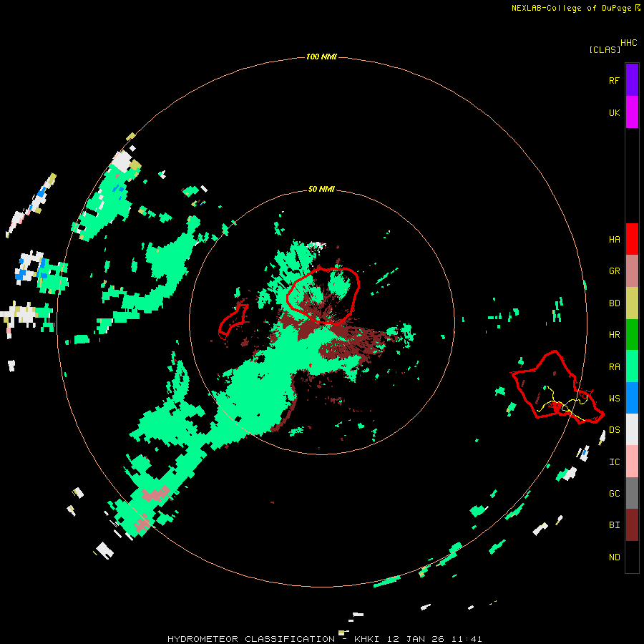Click the [CLAS] units label
The height and width of the screenshot is (644, 644).
pos(605,49)
